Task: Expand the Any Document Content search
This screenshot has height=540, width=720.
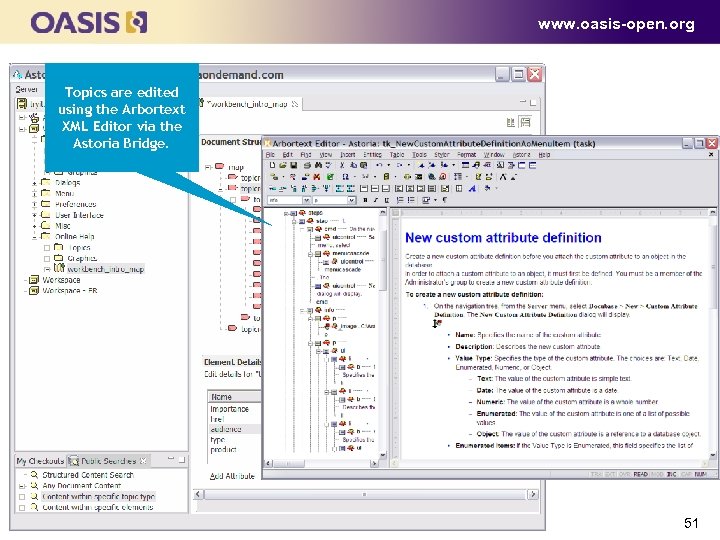Action: point(22,486)
